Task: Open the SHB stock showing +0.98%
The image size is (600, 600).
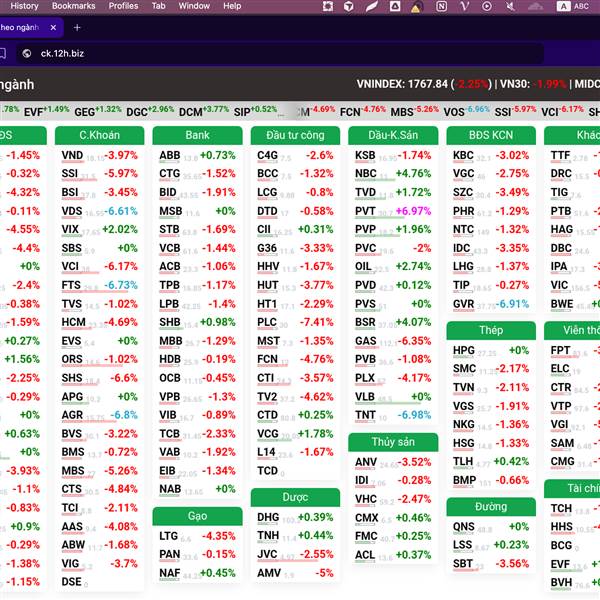Action: click(197, 323)
